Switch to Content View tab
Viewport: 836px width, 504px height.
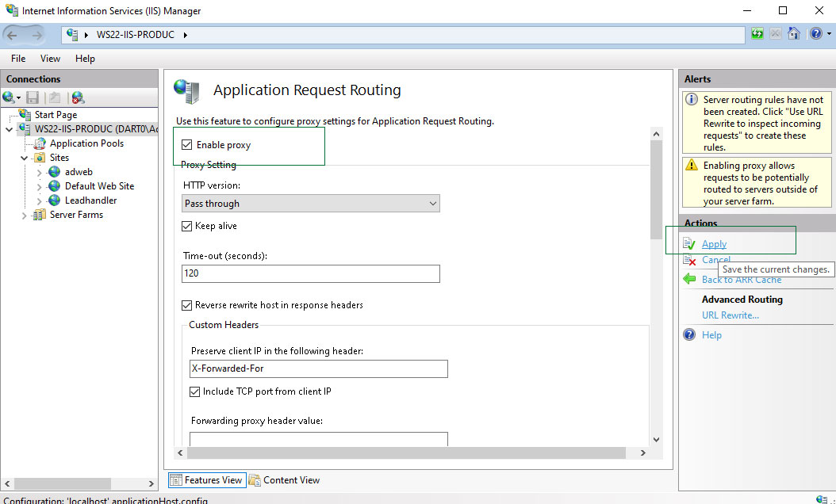[285, 480]
